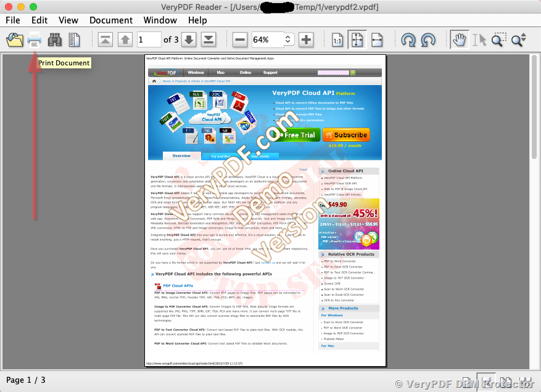The width and height of the screenshot is (541, 392).
Task: Open search with the binoculars icon
Action: point(55,40)
